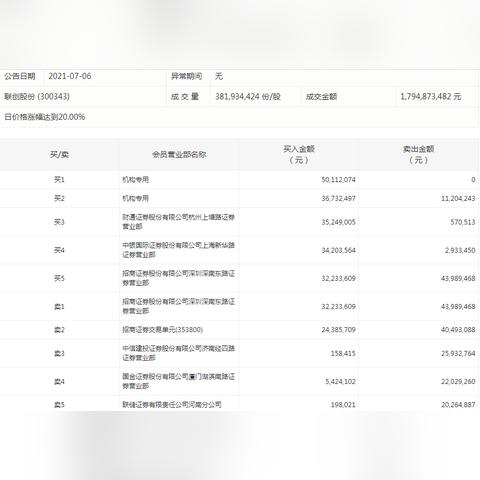Select buy amount 35,249,005
Viewport: 480px width, 480px height.
coord(338,222)
